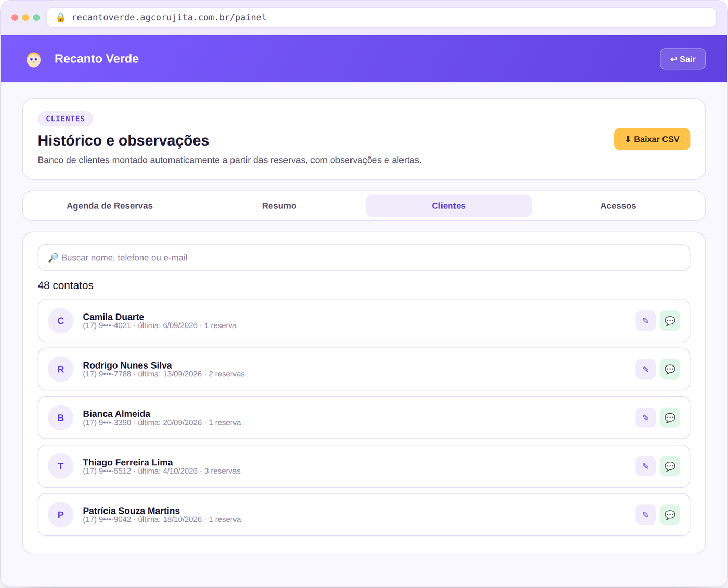Message Rodrigo Nunes Silva via chat icon
728x588 pixels.
click(670, 369)
